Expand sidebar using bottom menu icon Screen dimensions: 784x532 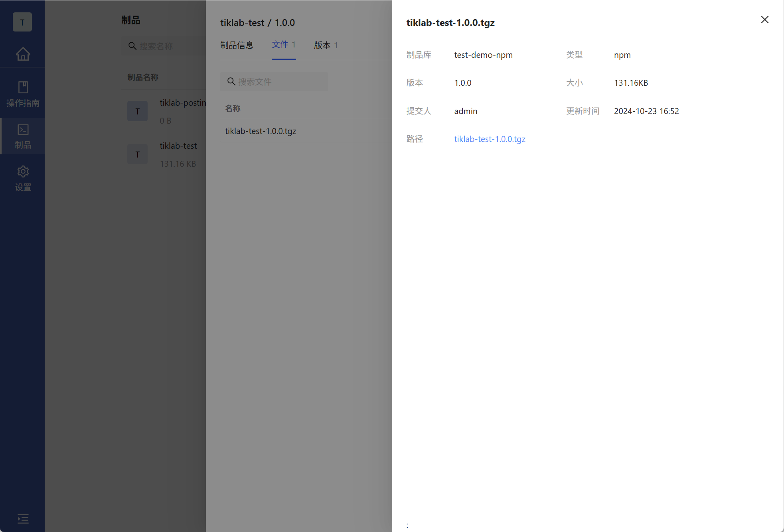23,518
